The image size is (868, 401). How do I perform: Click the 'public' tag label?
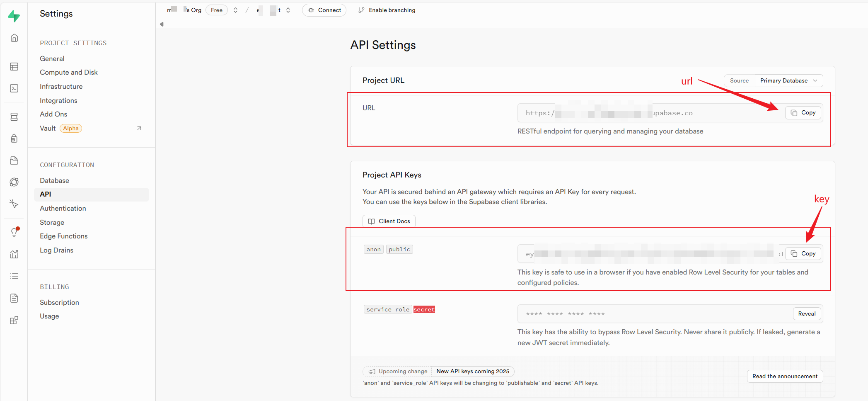pos(399,249)
